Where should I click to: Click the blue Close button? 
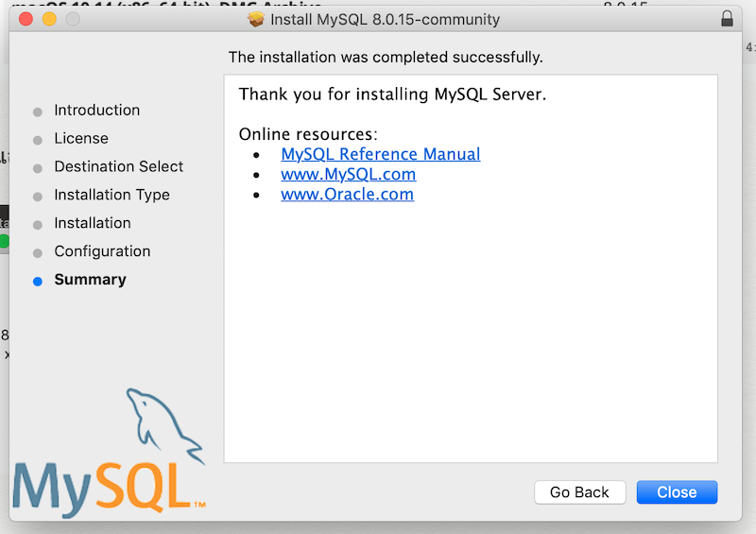click(x=677, y=492)
